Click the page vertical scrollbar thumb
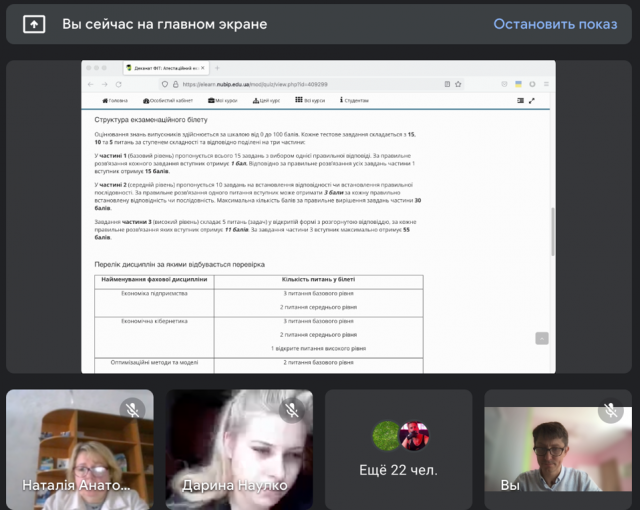The width and height of the screenshot is (640, 510). point(553,231)
